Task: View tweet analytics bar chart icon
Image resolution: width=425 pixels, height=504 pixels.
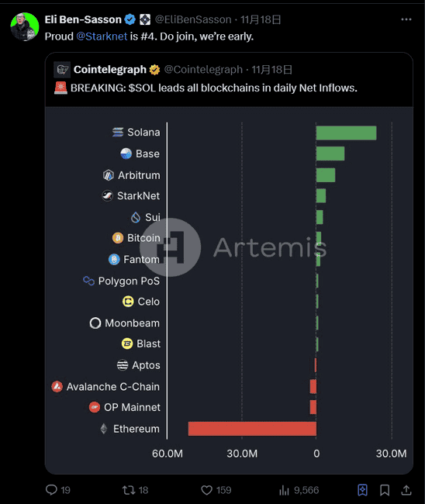Action: pos(284,490)
